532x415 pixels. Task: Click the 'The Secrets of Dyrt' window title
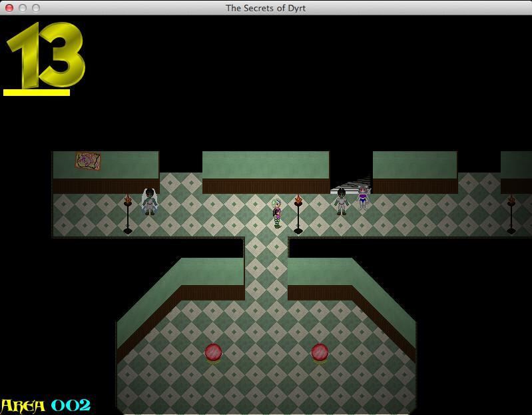(x=266, y=8)
